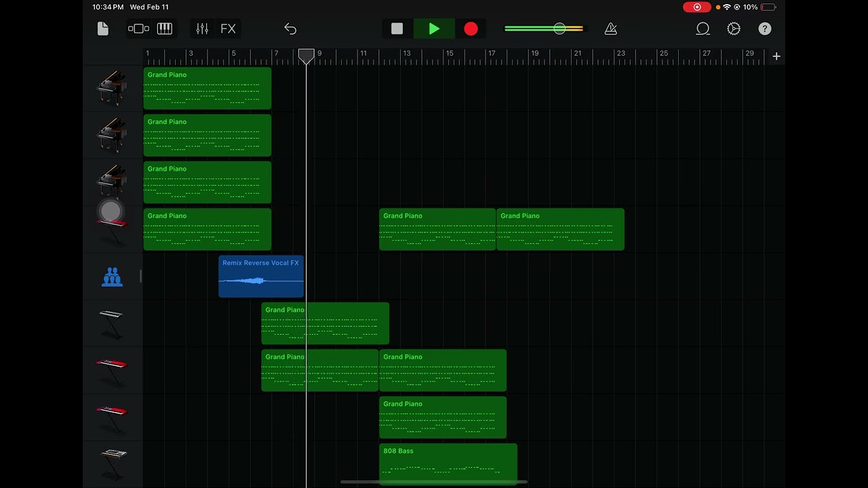Open the keyboard instrument view
868x488 pixels.
[165, 28]
